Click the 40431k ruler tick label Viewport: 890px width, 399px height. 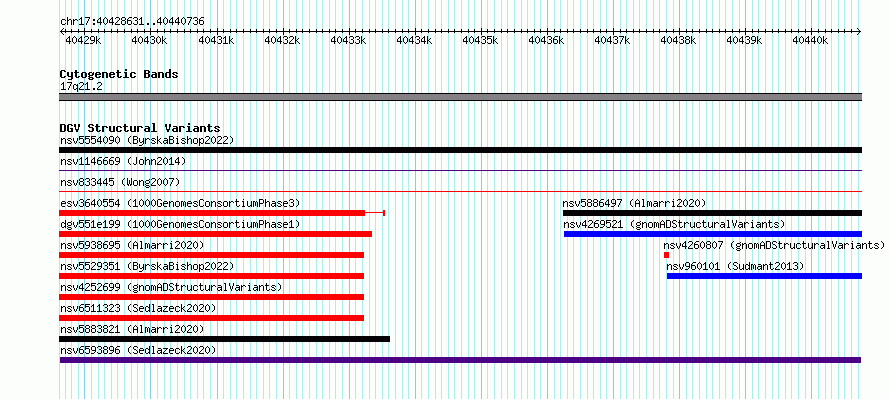pyautogui.click(x=216, y=40)
